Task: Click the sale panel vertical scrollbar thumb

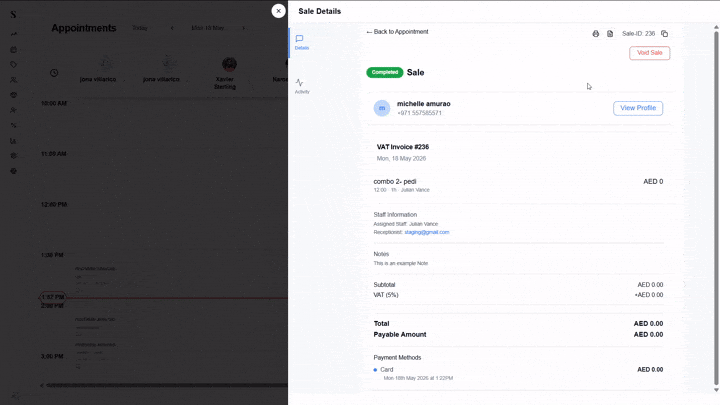Action: (x=716, y=208)
